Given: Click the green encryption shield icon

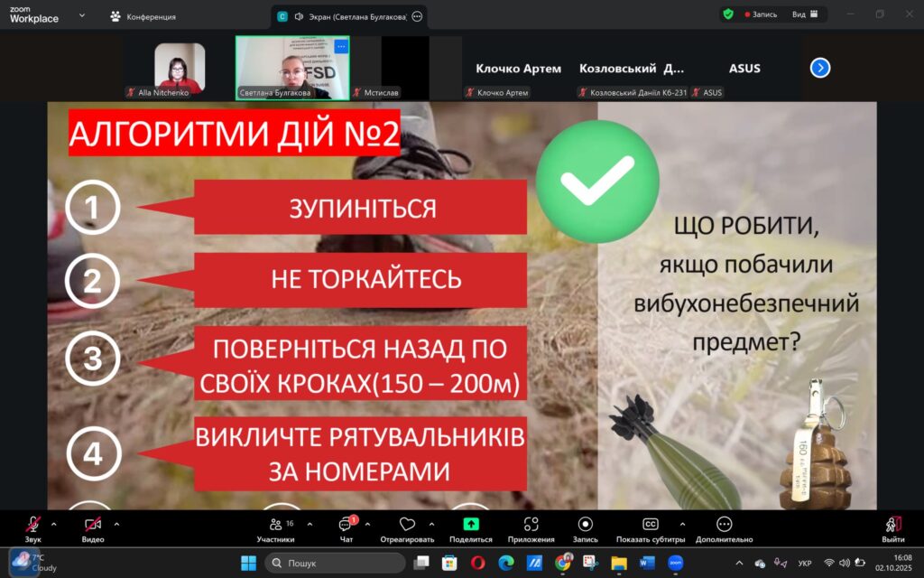Looking at the screenshot, I should (x=728, y=14).
